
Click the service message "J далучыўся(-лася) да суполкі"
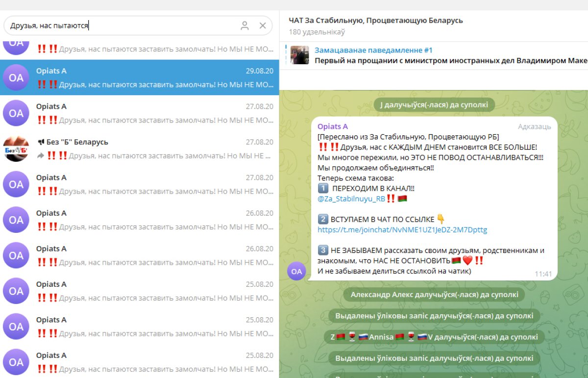(x=434, y=105)
